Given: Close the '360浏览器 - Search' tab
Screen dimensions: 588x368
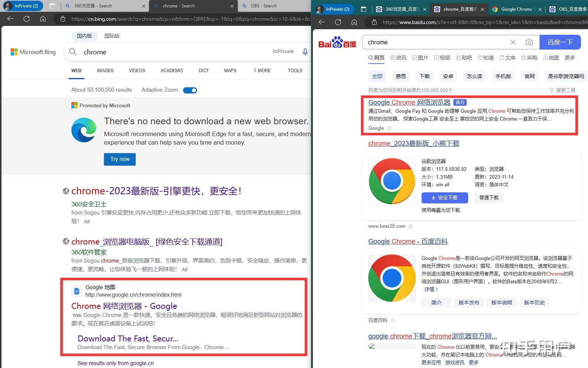Looking at the screenshot, I should tap(143, 6).
